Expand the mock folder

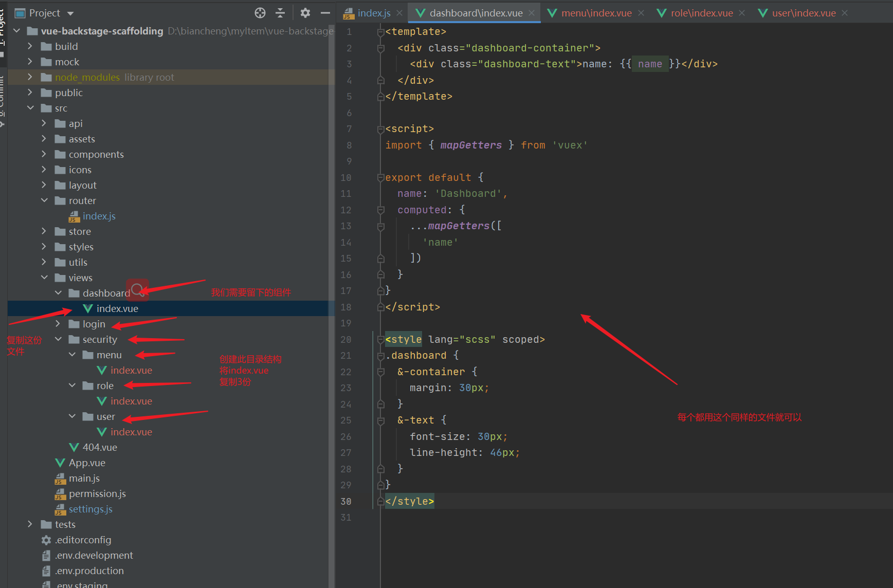pyautogui.click(x=30, y=62)
